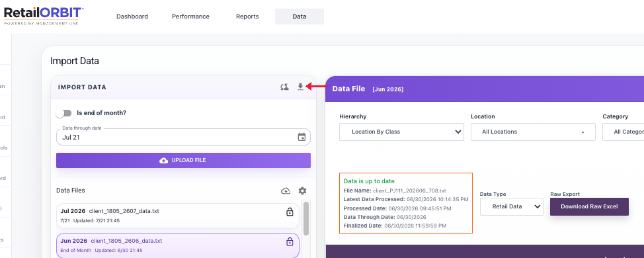
Task: Click the client_1805_2607_data.txt file name
Action: click(124, 211)
